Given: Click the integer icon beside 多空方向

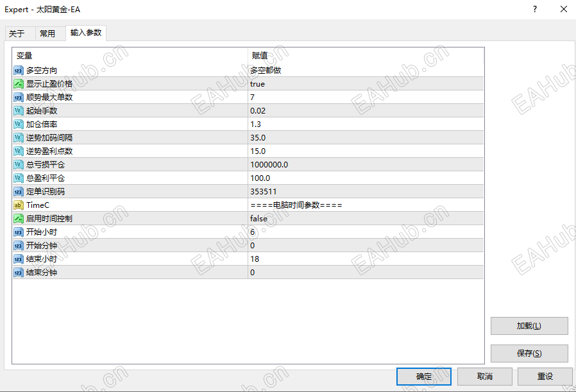Looking at the screenshot, I should (19, 71).
